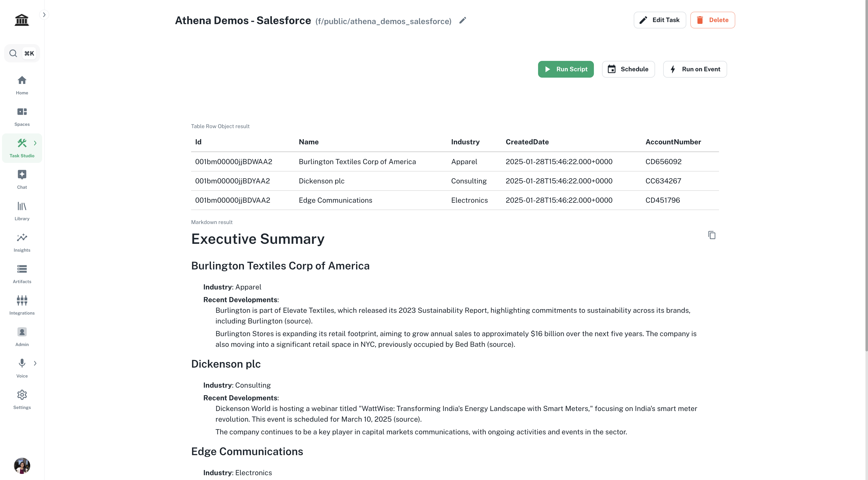Open the user profile avatar

click(x=22, y=466)
